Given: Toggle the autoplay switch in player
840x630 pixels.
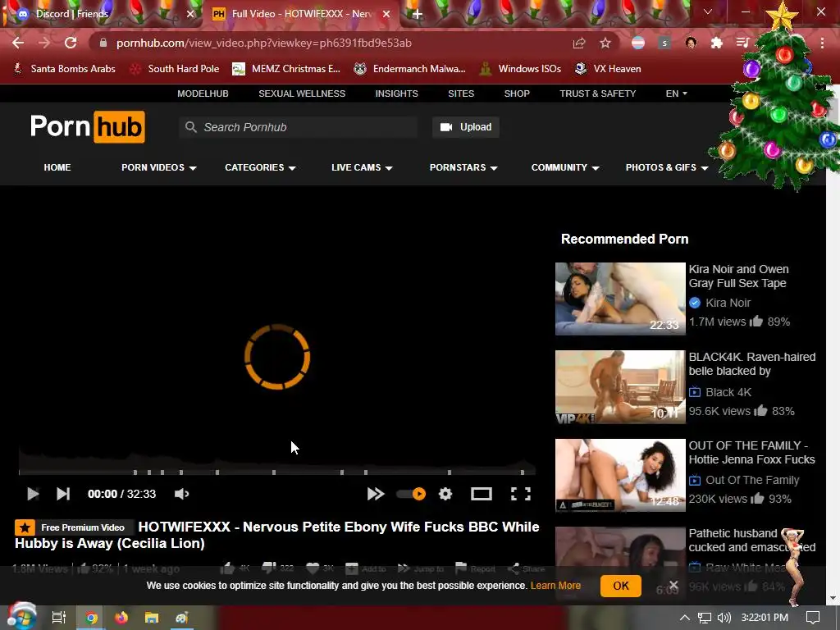Looking at the screenshot, I should [412, 494].
